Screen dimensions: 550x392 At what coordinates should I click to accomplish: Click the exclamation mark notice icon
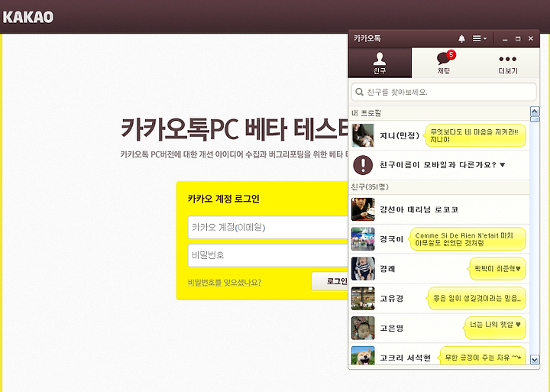coord(363,164)
